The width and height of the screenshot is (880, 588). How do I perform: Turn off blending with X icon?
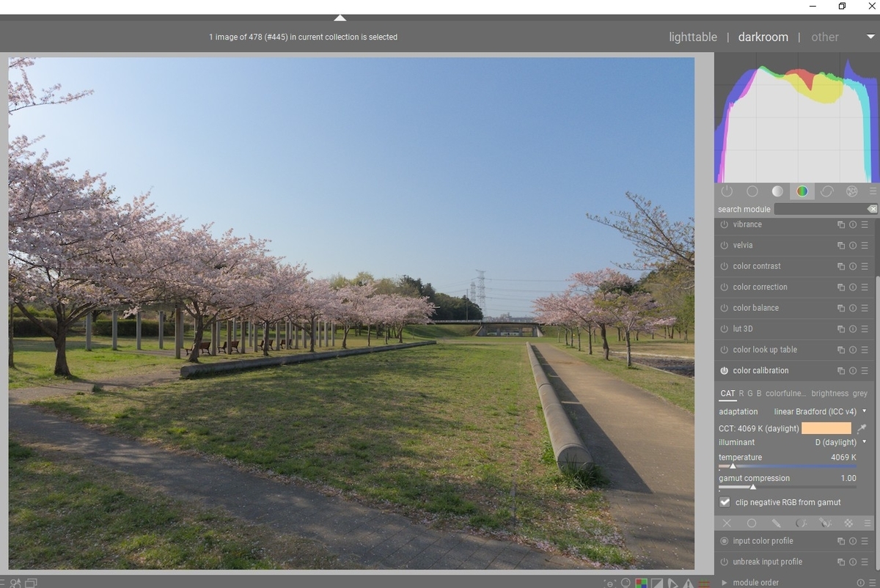click(x=727, y=523)
